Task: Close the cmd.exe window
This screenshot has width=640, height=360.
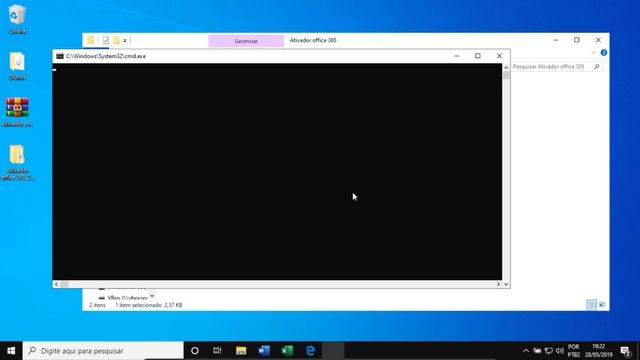Action: coord(499,56)
